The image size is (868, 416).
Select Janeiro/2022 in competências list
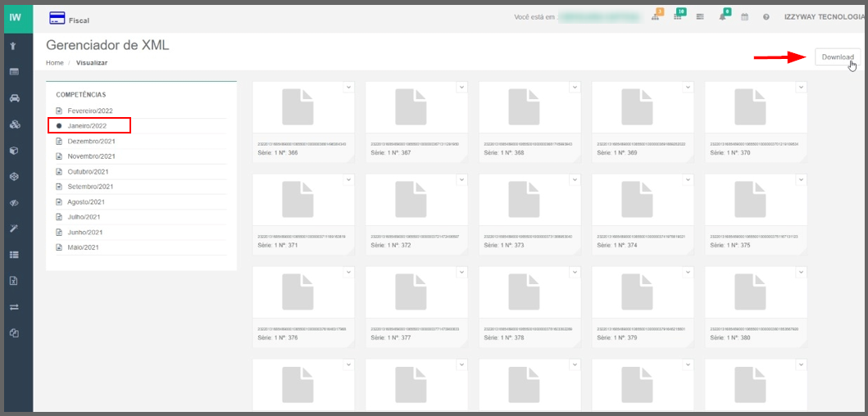pyautogui.click(x=87, y=126)
